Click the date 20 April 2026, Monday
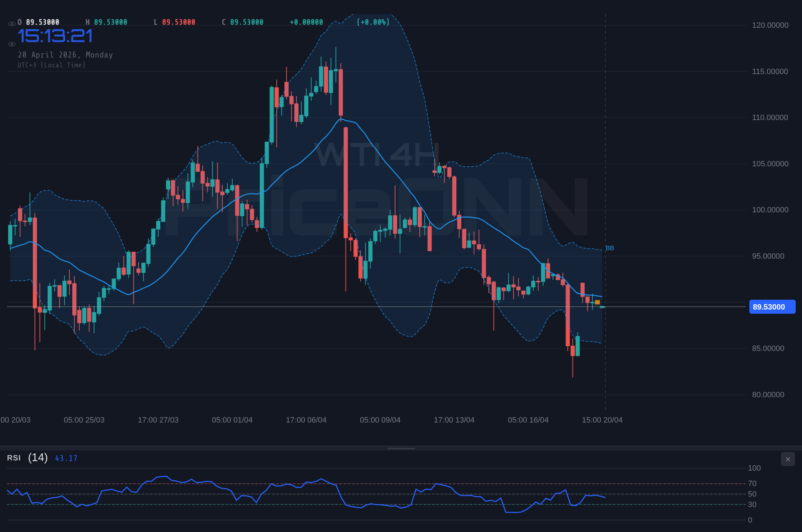802x532 pixels. (x=65, y=55)
